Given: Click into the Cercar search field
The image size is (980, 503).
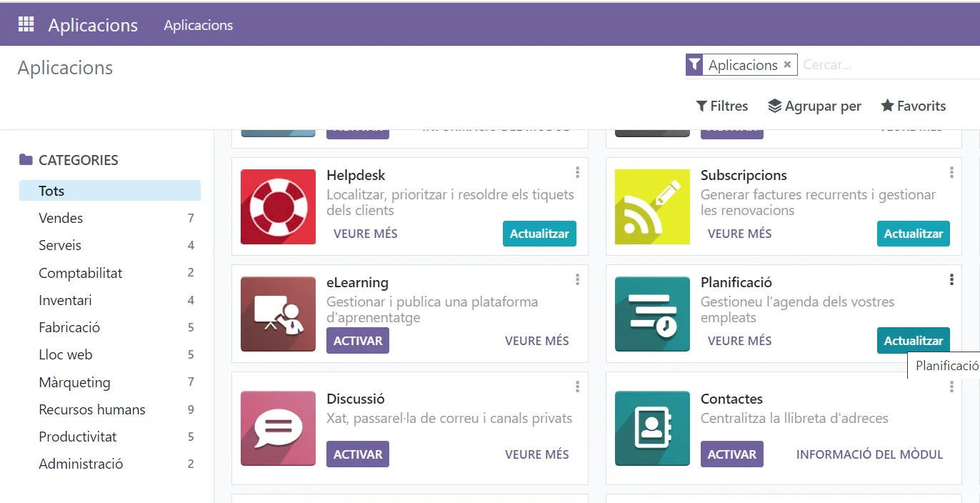Looking at the screenshot, I should (886, 65).
